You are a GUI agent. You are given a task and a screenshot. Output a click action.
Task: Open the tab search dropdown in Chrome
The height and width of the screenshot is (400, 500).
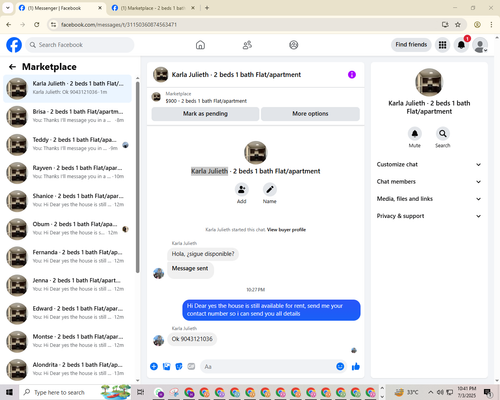[x=8, y=8]
